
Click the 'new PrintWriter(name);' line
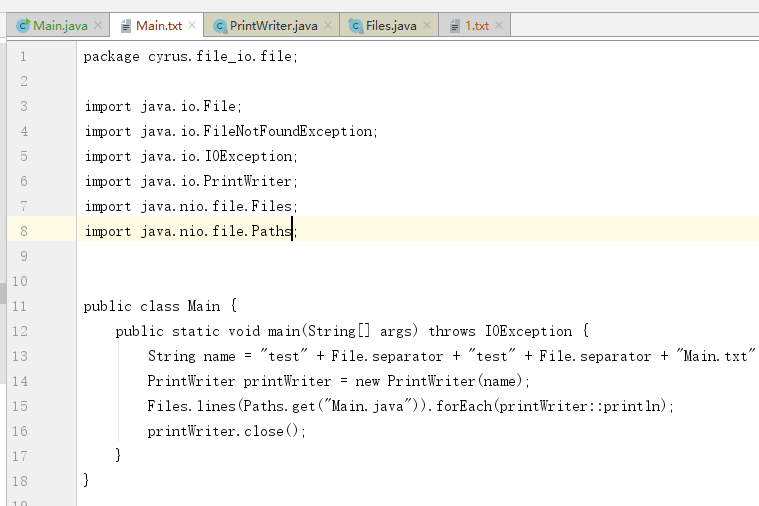[x=338, y=382]
